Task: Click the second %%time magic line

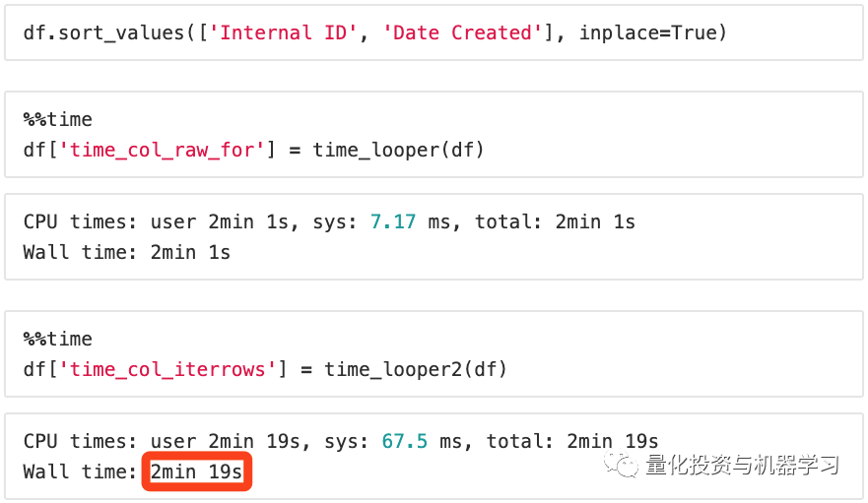Action: coord(57,339)
